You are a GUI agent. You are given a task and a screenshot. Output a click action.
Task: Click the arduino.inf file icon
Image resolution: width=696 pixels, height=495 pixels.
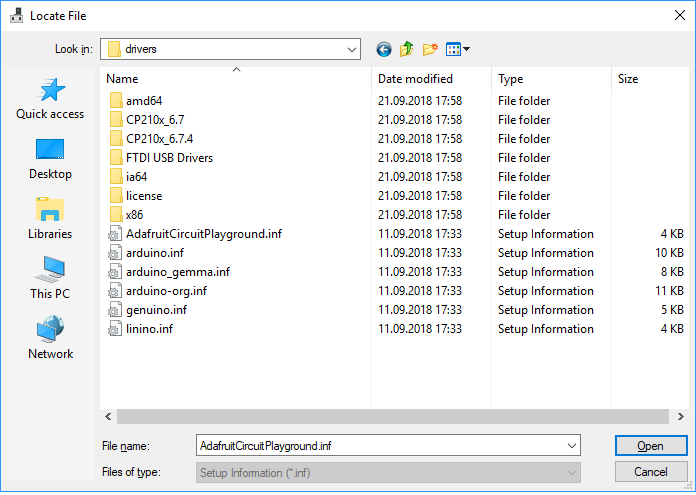pyautogui.click(x=115, y=253)
